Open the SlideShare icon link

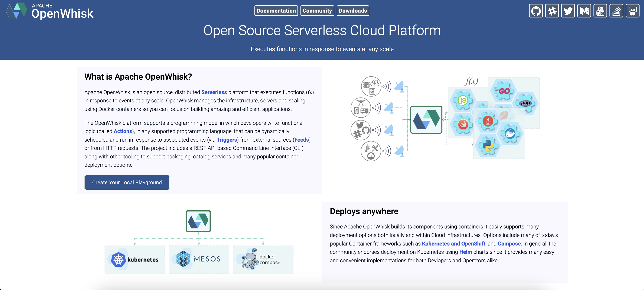click(632, 11)
